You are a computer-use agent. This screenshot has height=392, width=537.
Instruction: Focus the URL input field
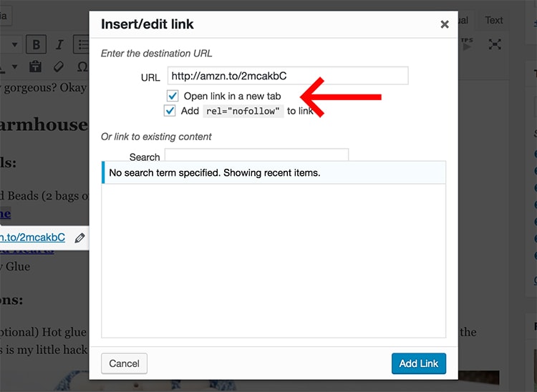pos(288,76)
